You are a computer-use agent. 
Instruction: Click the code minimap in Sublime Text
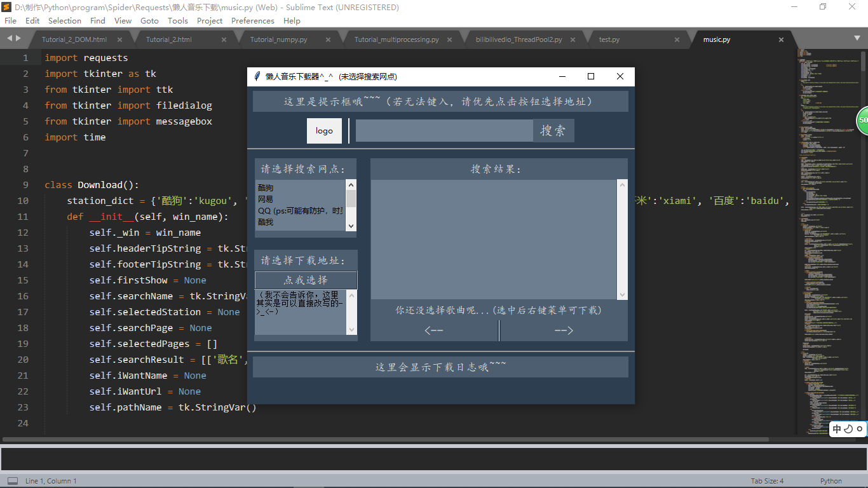tap(829, 241)
